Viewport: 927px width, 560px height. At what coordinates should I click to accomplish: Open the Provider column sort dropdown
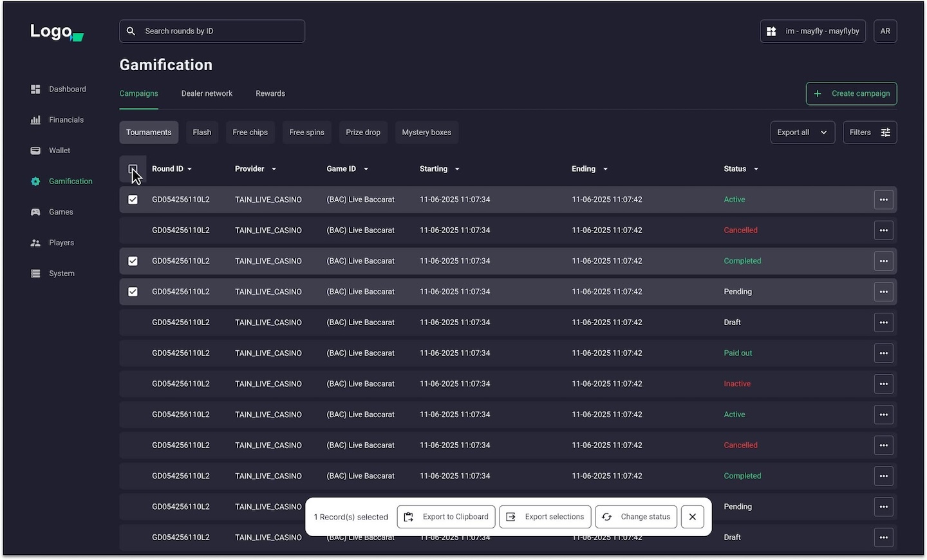pyautogui.click(x=274, y=169)
